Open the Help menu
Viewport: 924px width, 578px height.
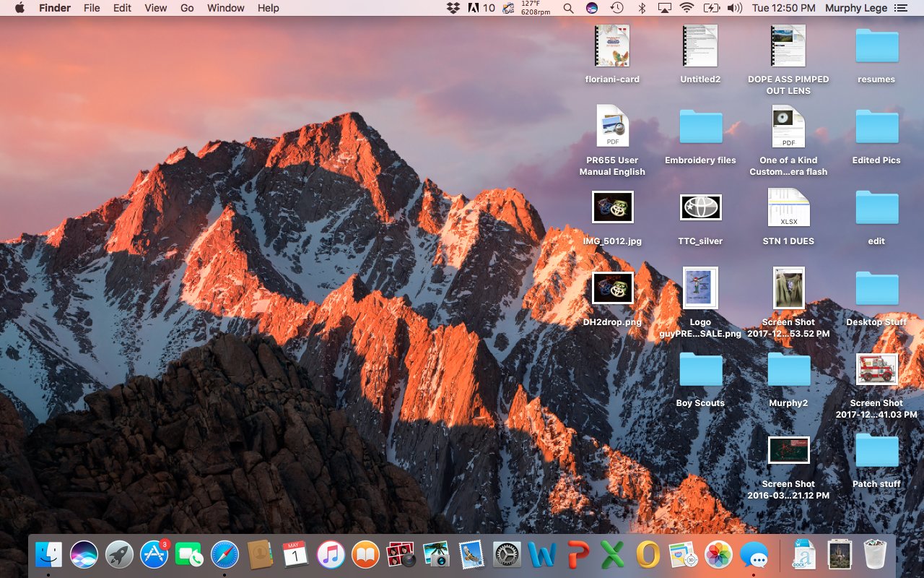pos(268,8)
